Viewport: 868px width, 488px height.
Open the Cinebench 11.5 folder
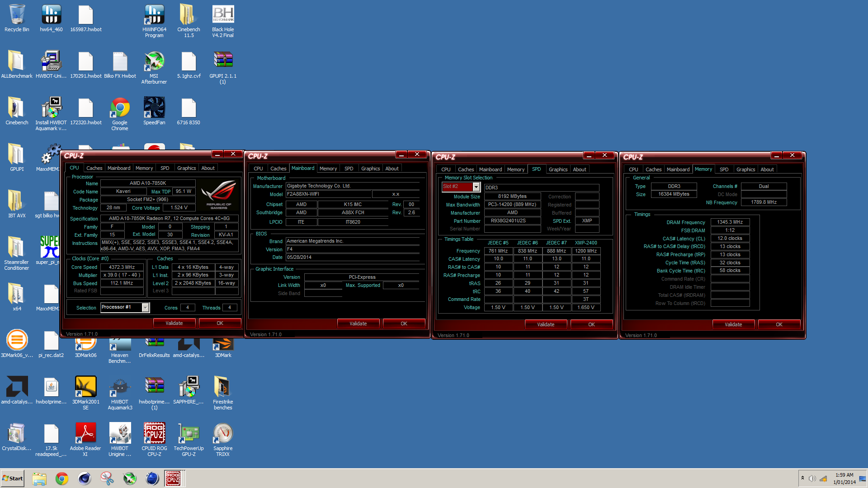189,21
